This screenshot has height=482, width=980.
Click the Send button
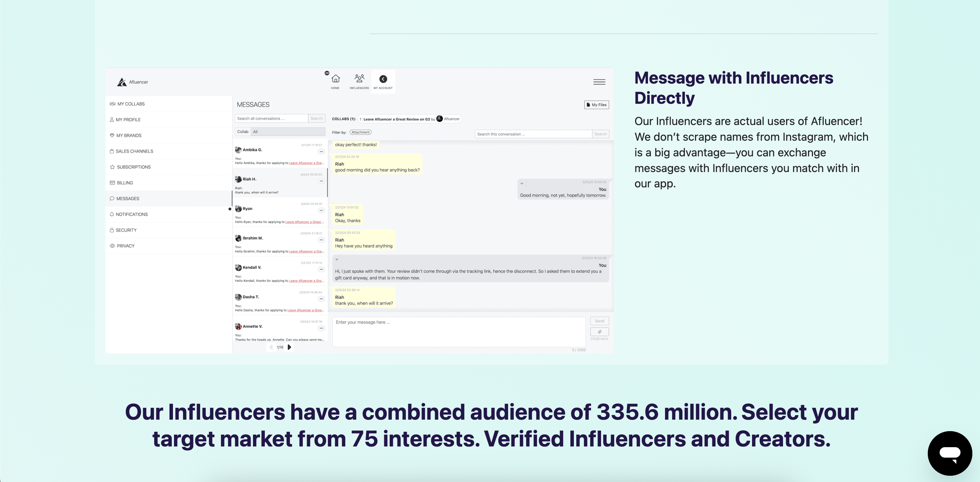click(x=600, y=321)
